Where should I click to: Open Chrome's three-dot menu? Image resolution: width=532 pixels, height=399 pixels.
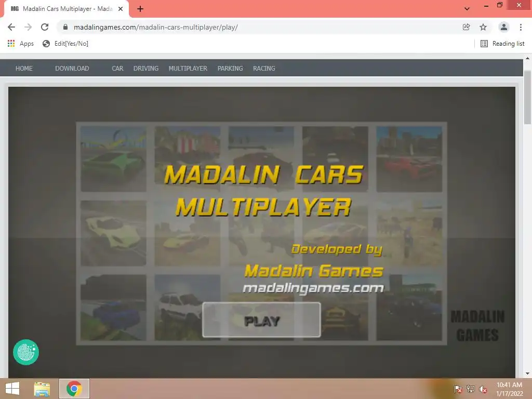[x=521, y=27]
